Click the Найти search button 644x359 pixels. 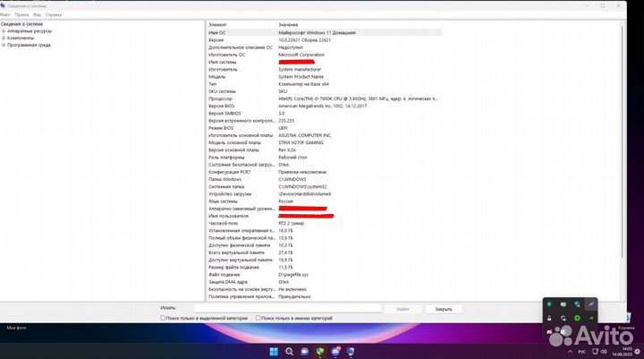[x=402, y=309]
